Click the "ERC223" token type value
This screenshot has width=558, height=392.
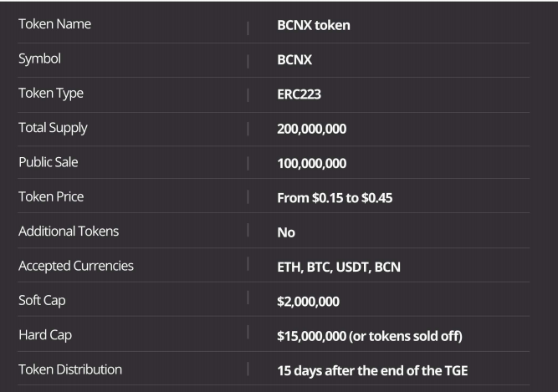click(299, 94)
